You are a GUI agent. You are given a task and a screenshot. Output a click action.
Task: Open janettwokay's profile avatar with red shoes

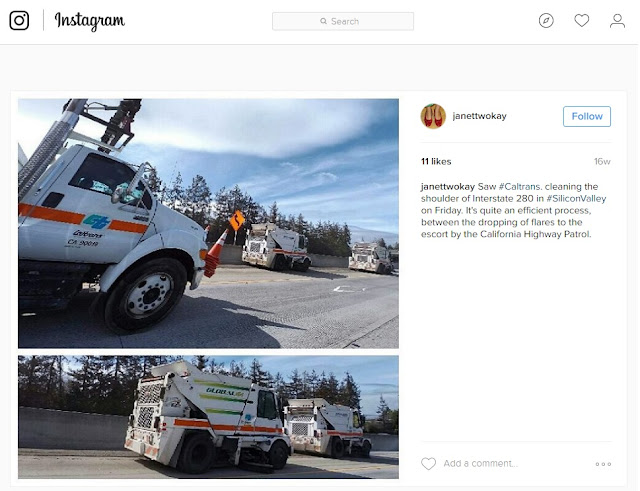(x=433, y=116)
